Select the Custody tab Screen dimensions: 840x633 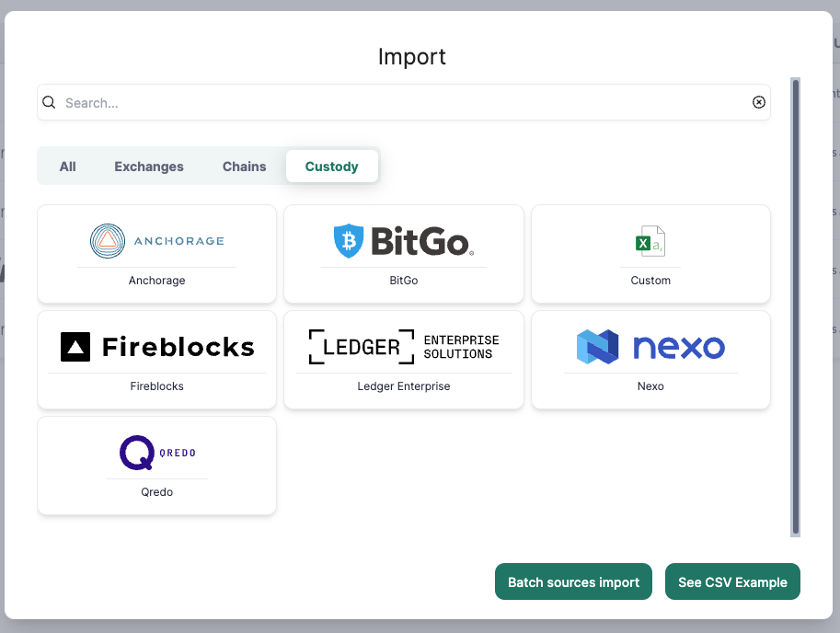[331, 167]
